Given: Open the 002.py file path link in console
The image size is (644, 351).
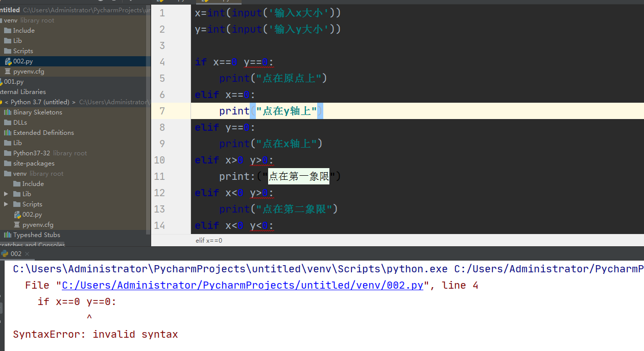Looking at the screenshot, I should click(243, 285).
